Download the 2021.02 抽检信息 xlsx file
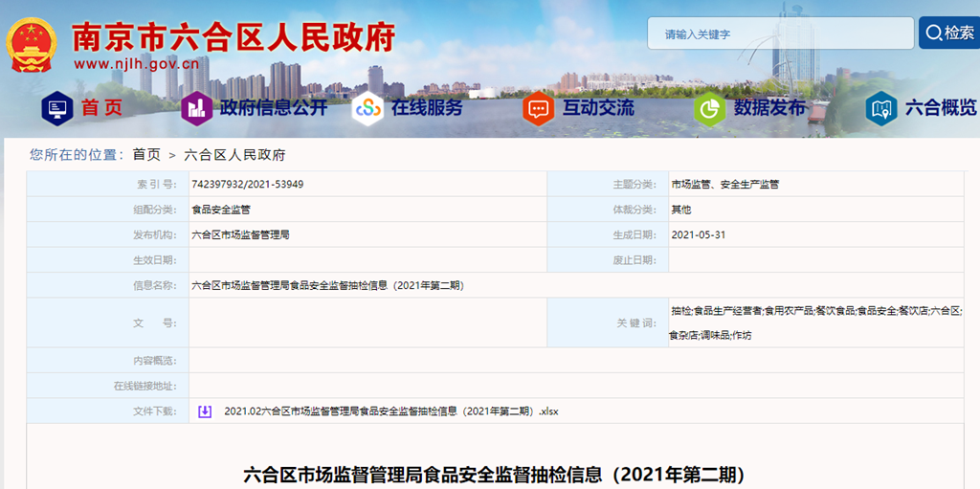980x489 pixels. pos(390,411)
